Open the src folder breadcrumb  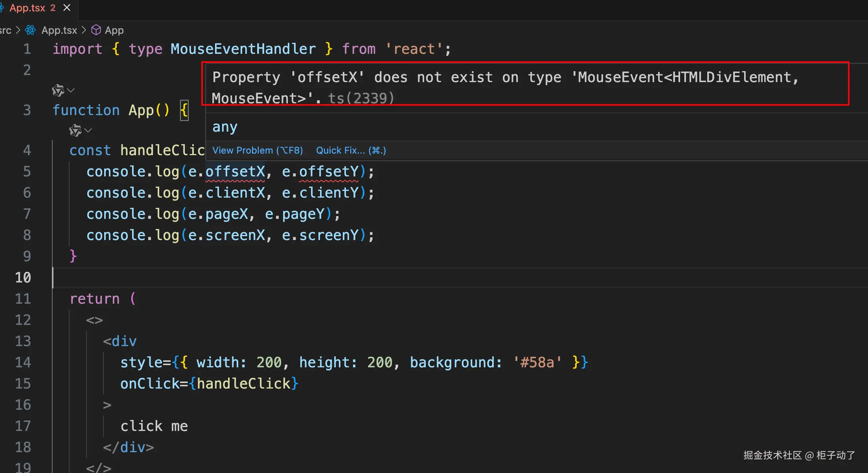pos(6,30)
